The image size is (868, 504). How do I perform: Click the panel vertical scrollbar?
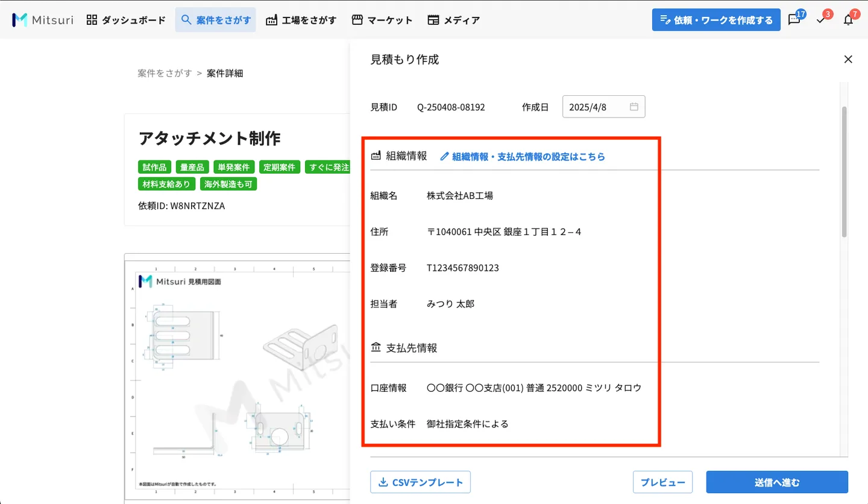tap(844, 172)
